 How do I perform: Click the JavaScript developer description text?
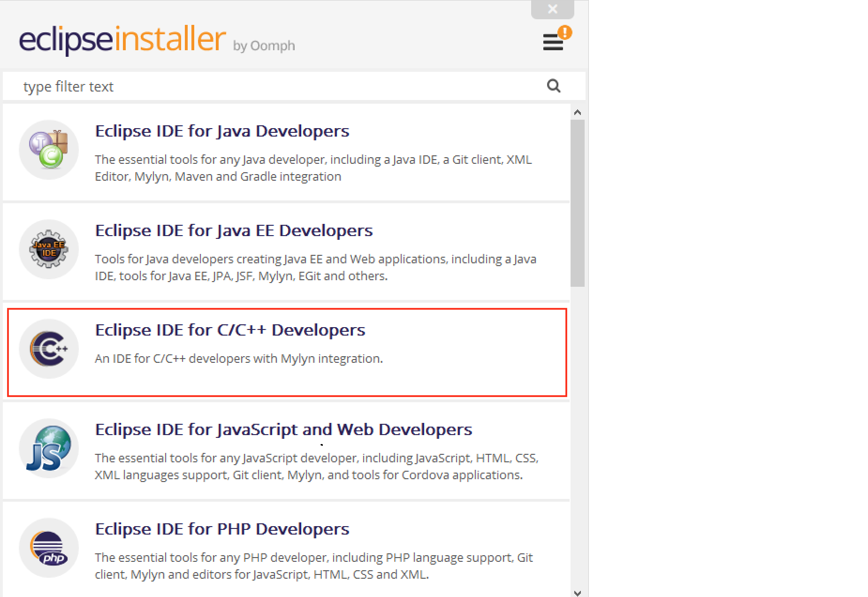(316, 467)
